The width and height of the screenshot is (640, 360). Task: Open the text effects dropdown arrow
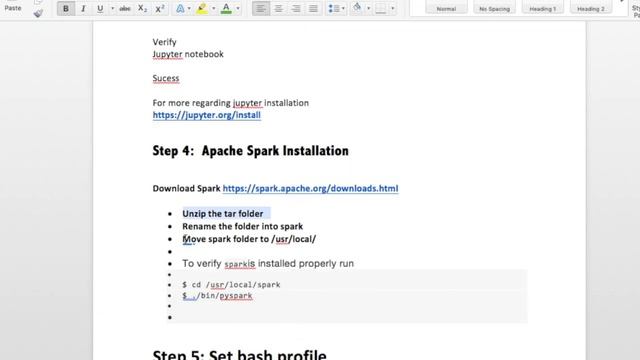(189, 9)
